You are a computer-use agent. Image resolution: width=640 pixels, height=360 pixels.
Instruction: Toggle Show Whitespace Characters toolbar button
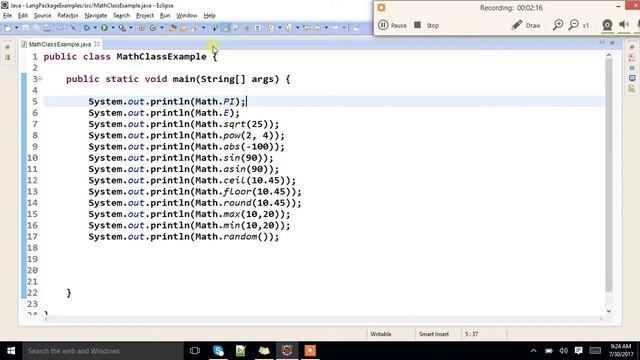tap(258, 28)
